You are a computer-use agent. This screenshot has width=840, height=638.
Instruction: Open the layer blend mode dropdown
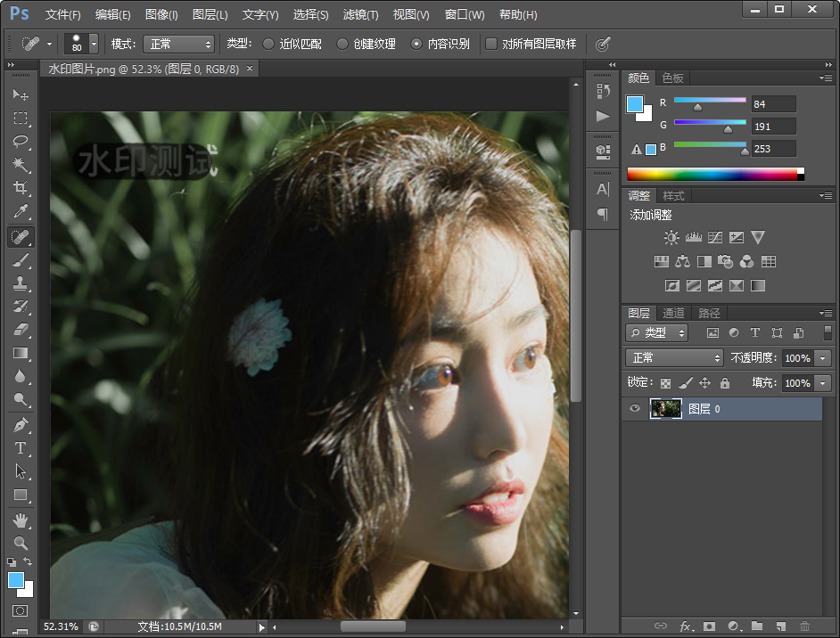tap(673, 357)
